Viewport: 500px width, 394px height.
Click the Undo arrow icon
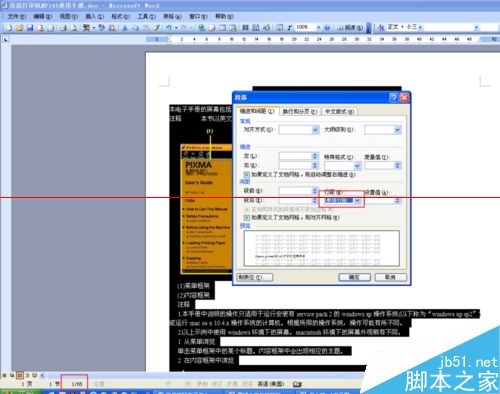169,28
